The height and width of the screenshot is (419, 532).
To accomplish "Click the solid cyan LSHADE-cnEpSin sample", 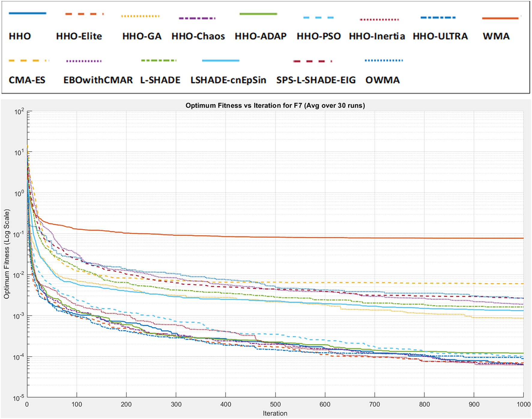I will tap(221, 61).
